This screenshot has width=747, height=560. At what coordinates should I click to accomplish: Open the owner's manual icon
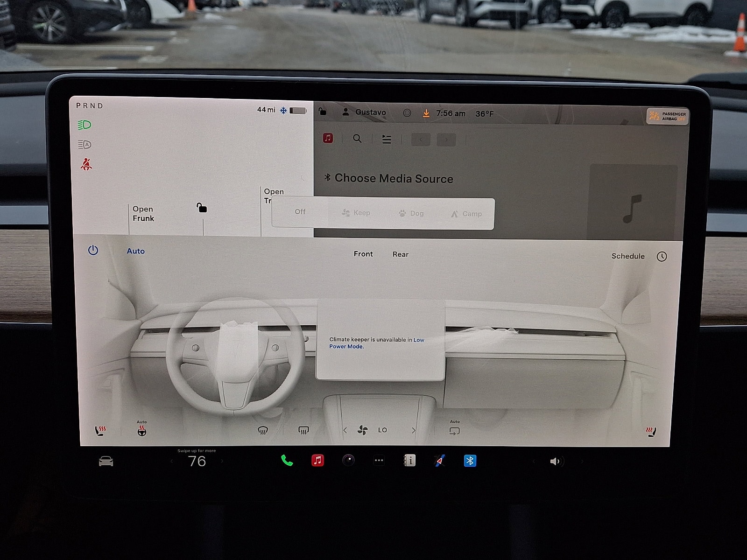pyautogui.click(x=409, y=461)
